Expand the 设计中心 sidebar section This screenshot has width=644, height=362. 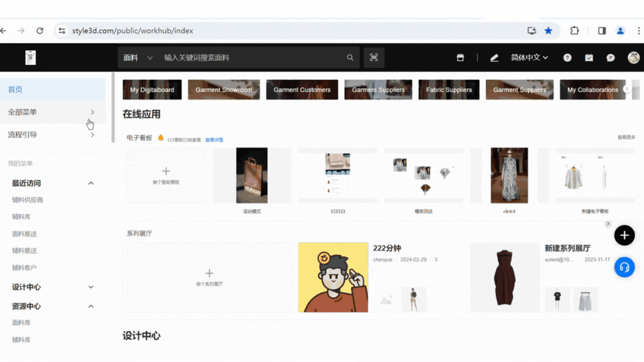91,287
